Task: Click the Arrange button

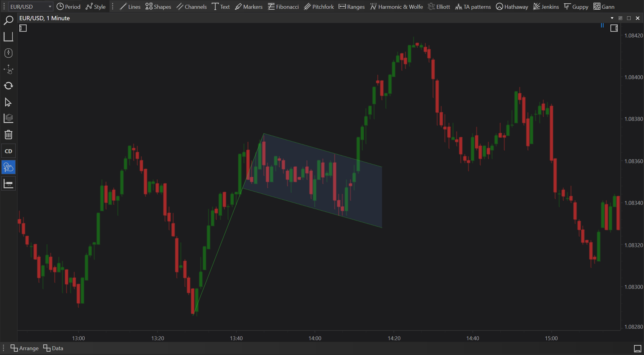Action: coord(25,348)
